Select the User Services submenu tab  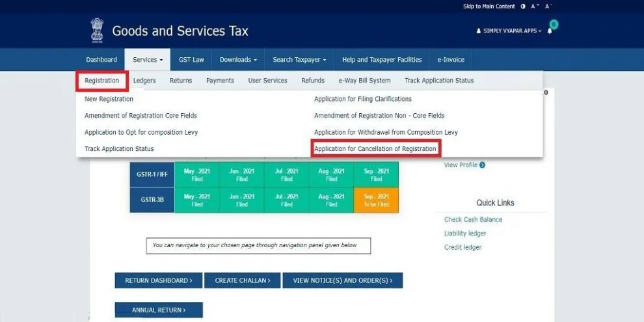268,81
